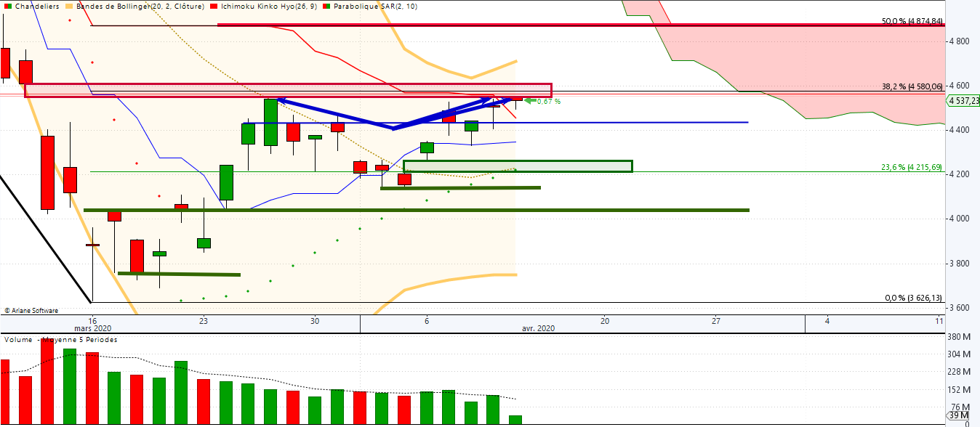Click the Volume - Moyenne 5 Periodes label
Viewport: 980px width, 427px height.
tap(60, 339)
